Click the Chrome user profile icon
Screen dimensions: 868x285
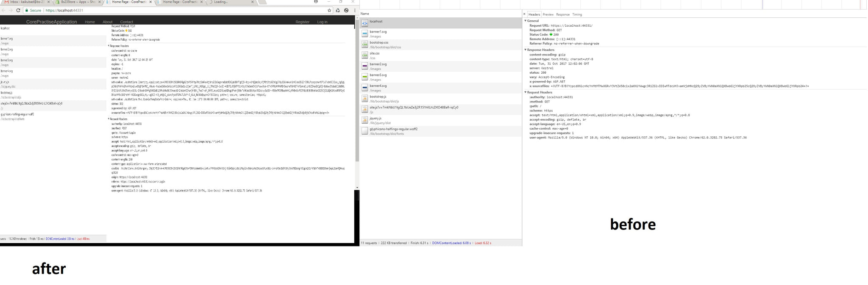[x=316, y=2]
